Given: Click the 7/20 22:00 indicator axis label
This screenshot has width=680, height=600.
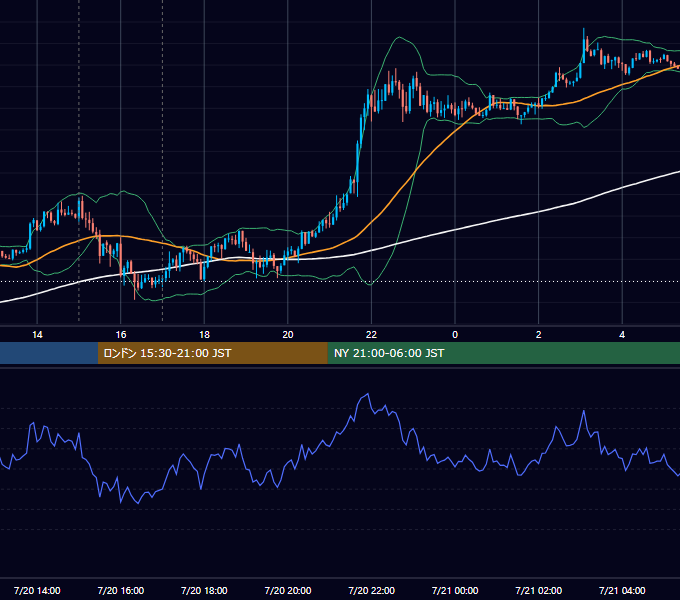Looking at the screenshot, I should tap(372, 590).
